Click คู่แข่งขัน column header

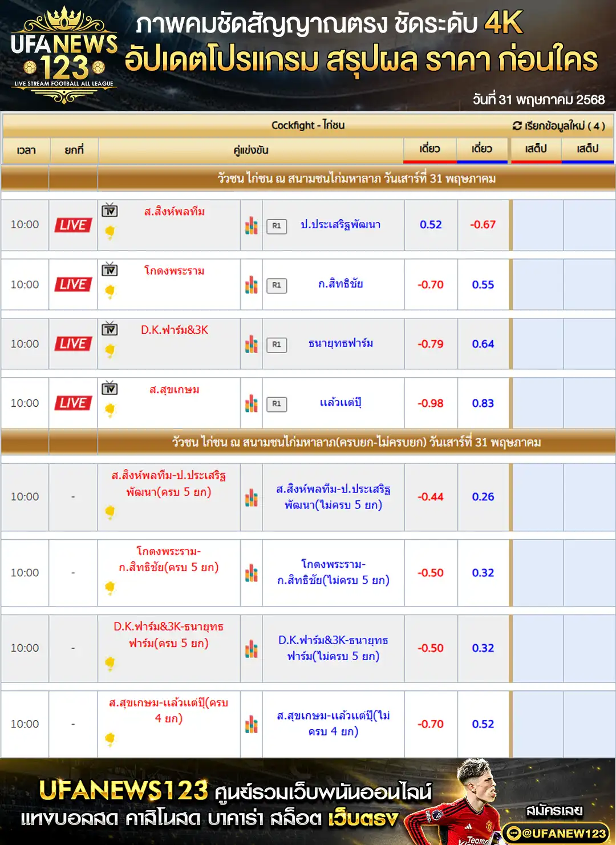(x=251, y=150)
